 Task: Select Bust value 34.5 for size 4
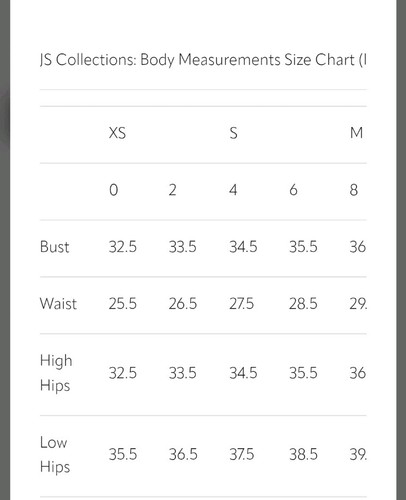pos(243,247)
